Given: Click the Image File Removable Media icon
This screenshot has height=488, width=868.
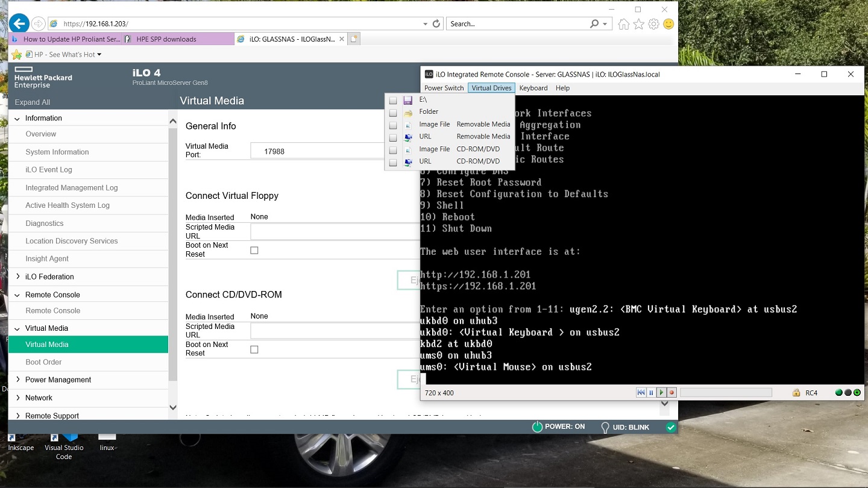Looking at the screenshot, I should [x=408, y=125].
